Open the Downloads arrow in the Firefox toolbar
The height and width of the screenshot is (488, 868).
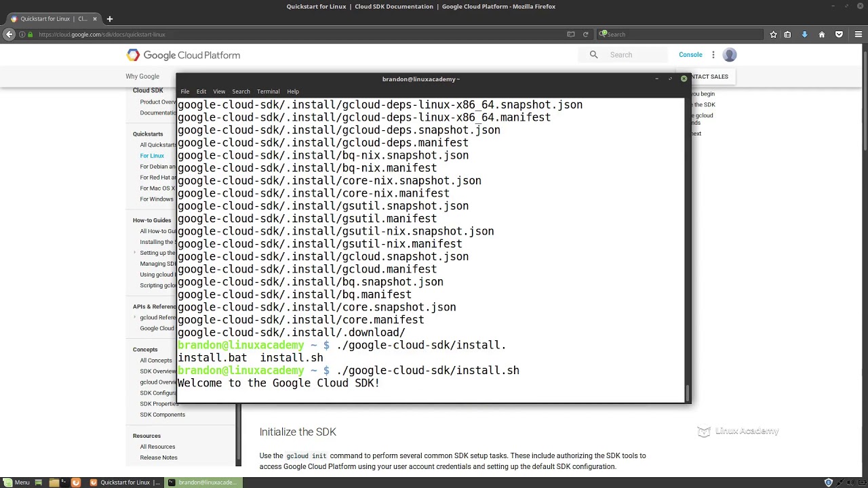804,35
